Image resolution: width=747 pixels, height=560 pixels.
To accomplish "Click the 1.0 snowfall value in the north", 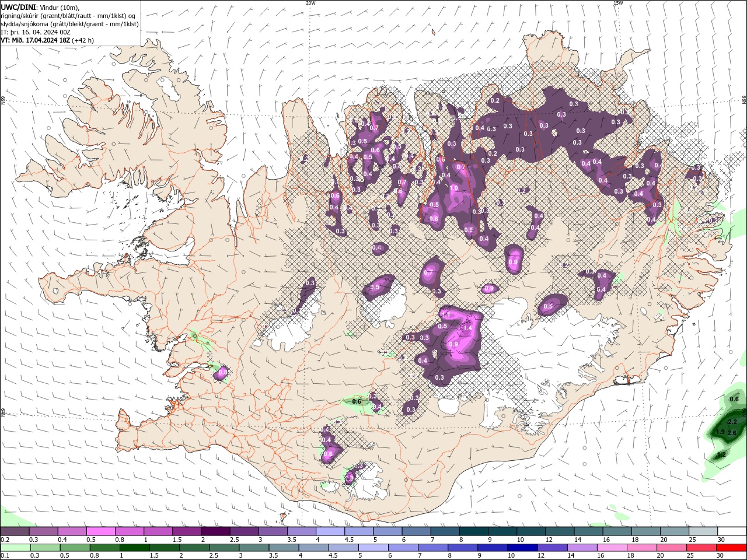I will [x=453, y=188].
